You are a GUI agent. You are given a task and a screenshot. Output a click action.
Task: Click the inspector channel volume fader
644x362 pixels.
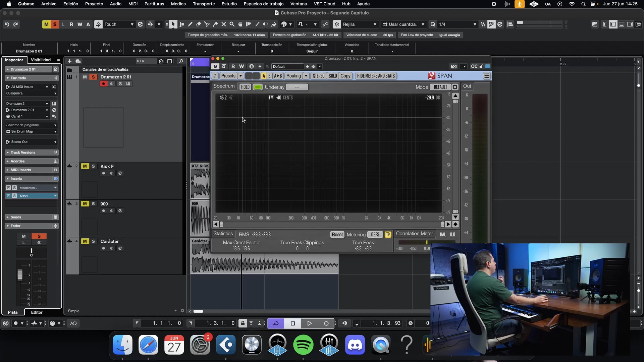click(x=20, y=275)
